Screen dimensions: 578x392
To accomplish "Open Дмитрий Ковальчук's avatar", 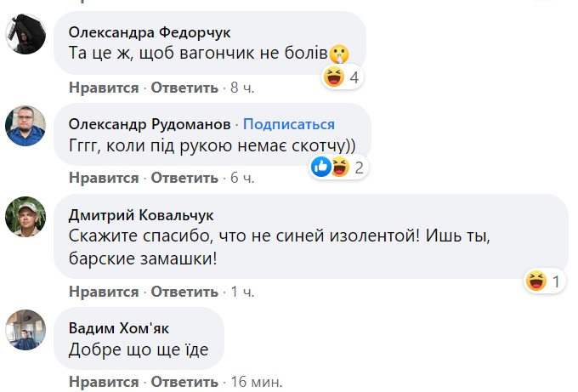I will tap(25, 217).
